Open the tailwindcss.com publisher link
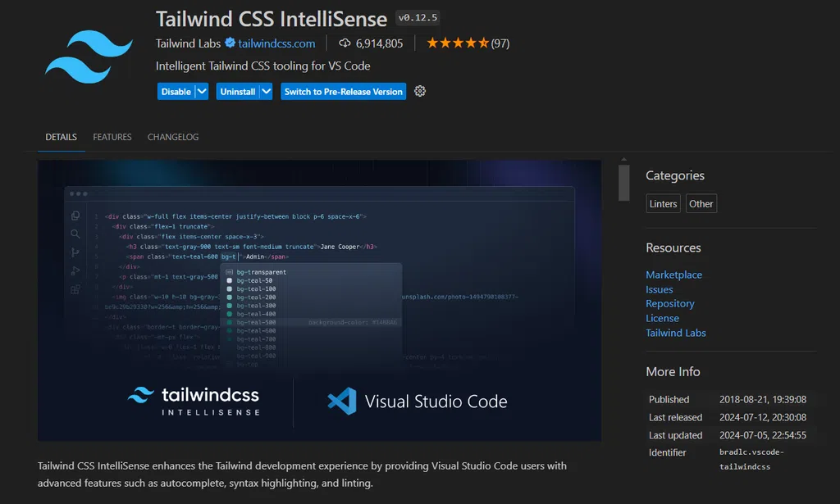The height and width of the screenshot is (504, 840). coord(276,43)
